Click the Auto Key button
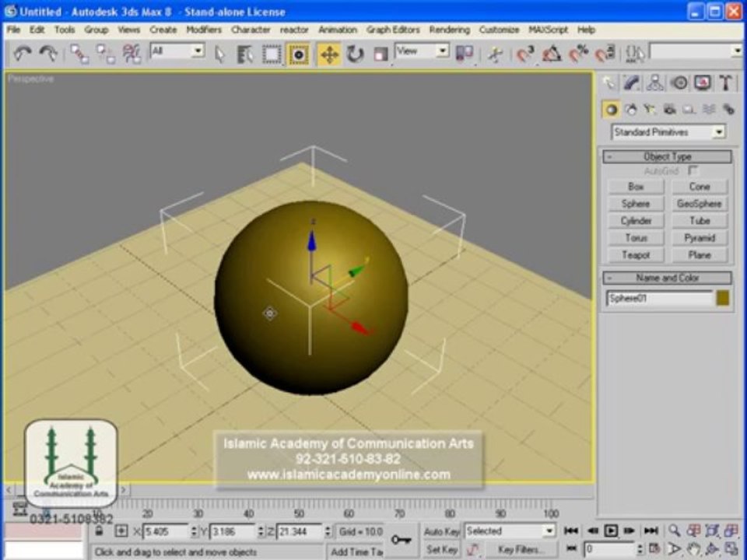This screenshot has width=747, height=560. pyautogui.click(x=441, y=531)
